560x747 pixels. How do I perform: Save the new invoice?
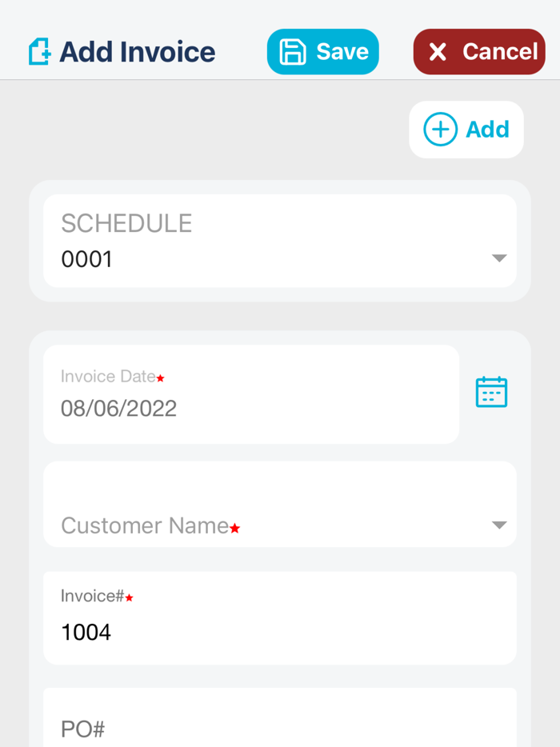tap(323, 51)
